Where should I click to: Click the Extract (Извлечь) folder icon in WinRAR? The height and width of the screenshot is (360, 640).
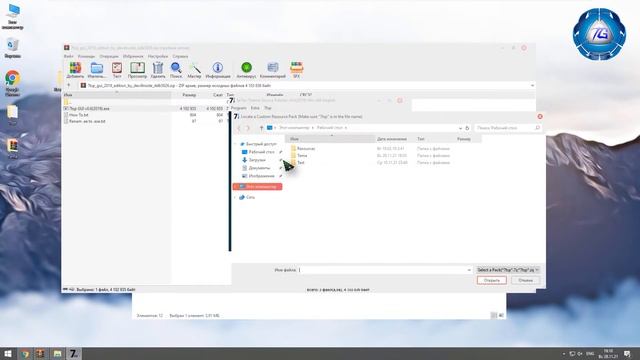pyautogui.click(x=97, y=70)
